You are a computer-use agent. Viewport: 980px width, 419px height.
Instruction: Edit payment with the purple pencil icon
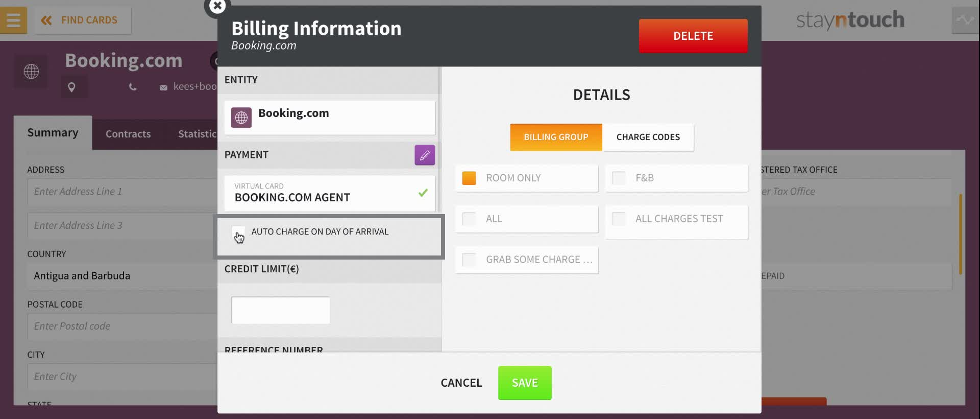[425, 155]
